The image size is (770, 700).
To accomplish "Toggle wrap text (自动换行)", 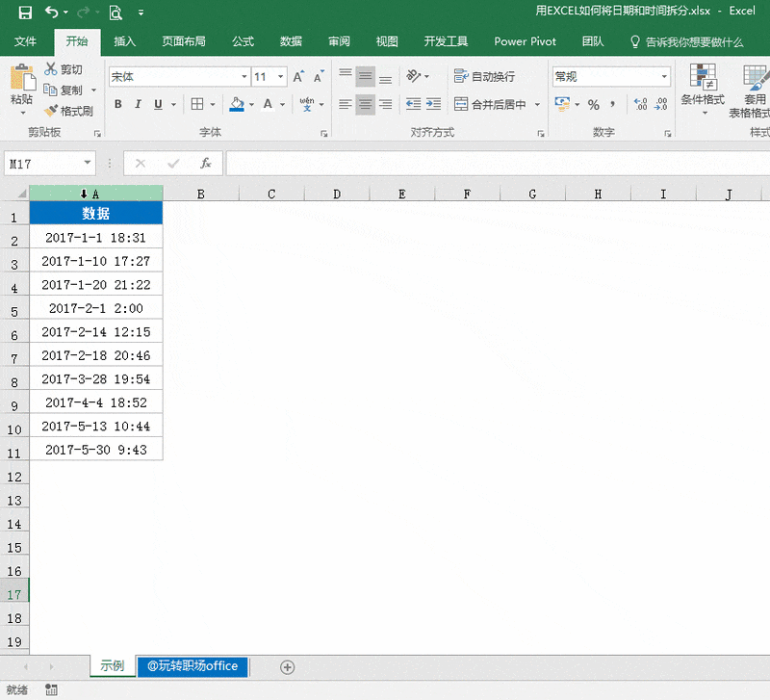I will pyautogui.click(x=484, y=77).
